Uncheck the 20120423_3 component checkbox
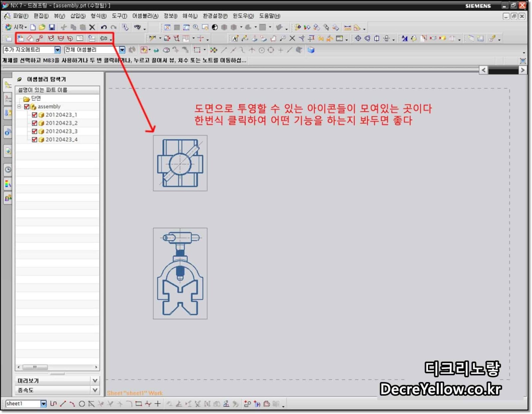This screenshot has height=414, width=532. pyautogui.click(x=34, y=131)
